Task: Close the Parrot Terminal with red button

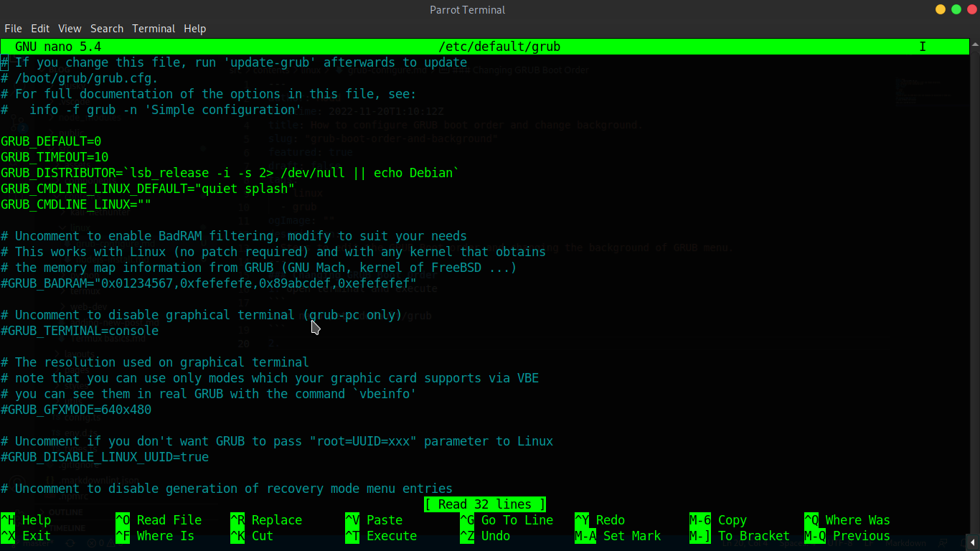Action: [971, 9]
